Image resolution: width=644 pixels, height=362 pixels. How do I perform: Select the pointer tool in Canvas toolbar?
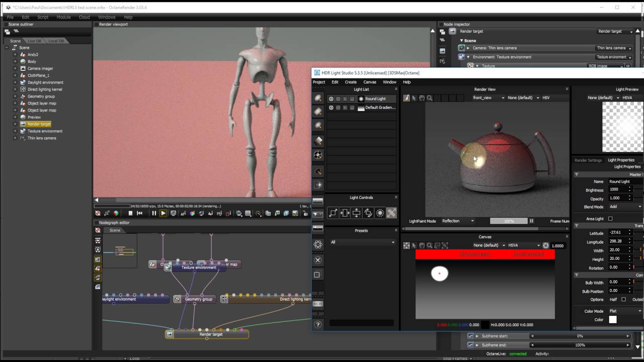tap(414, 245)
